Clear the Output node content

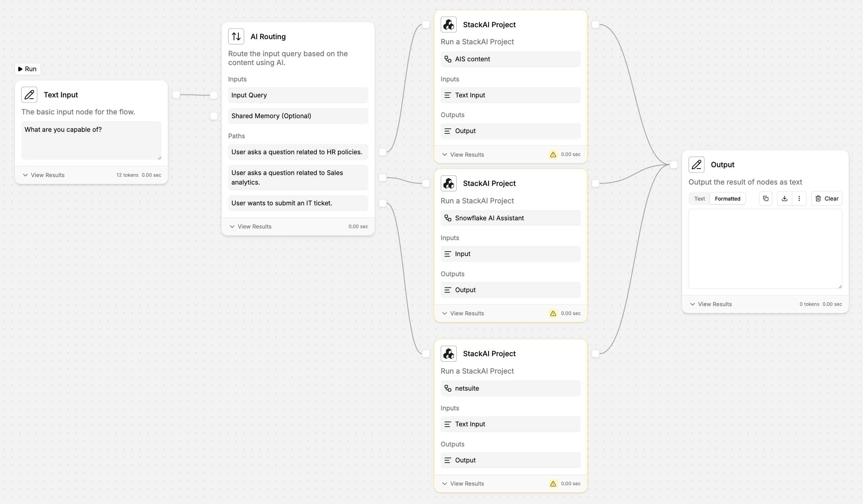point(827,199)
